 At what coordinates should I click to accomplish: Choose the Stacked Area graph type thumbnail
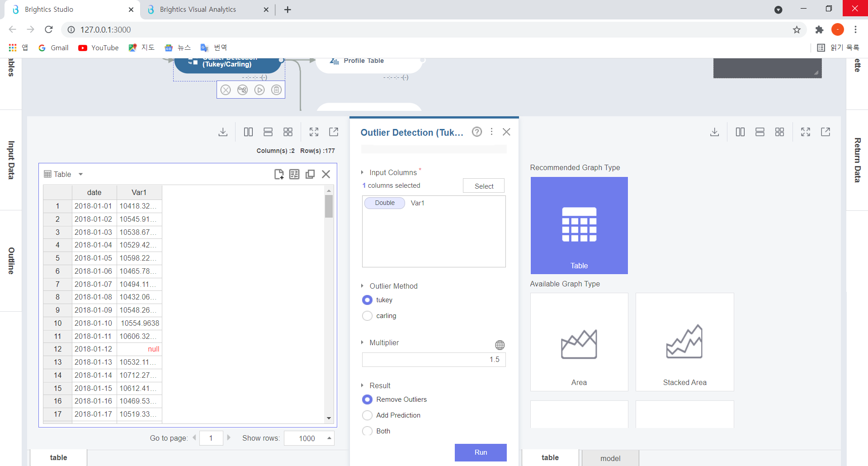[x=684, y=342]
